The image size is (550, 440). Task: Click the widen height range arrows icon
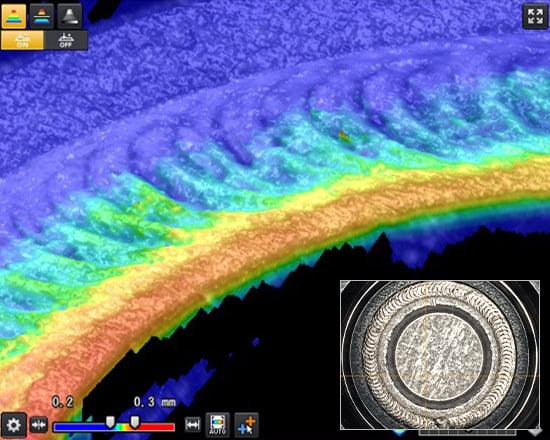[x=193, y=425]
